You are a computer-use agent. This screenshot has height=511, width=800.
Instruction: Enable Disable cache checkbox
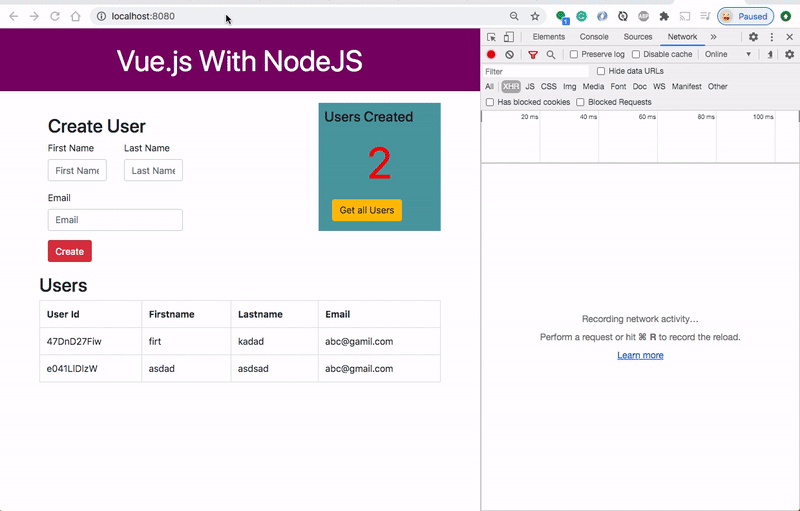pyautogui.click(x=636, y=54)
